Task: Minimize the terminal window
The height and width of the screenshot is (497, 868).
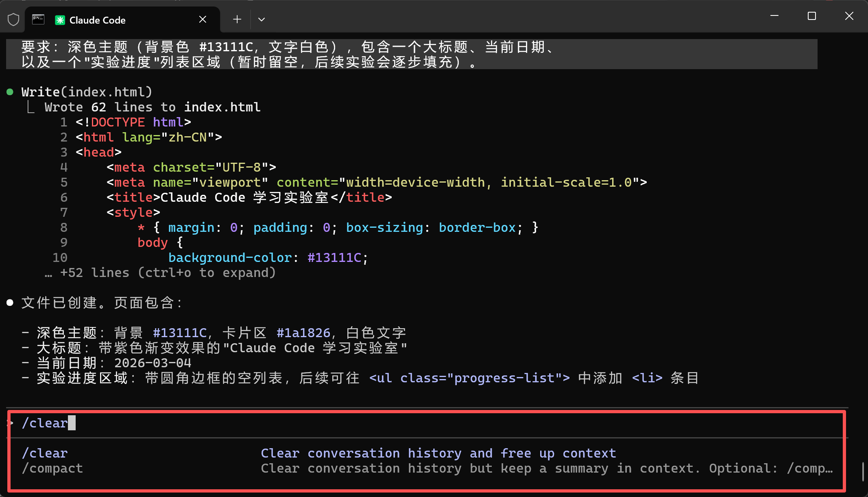Action: (x=774, y=16)
